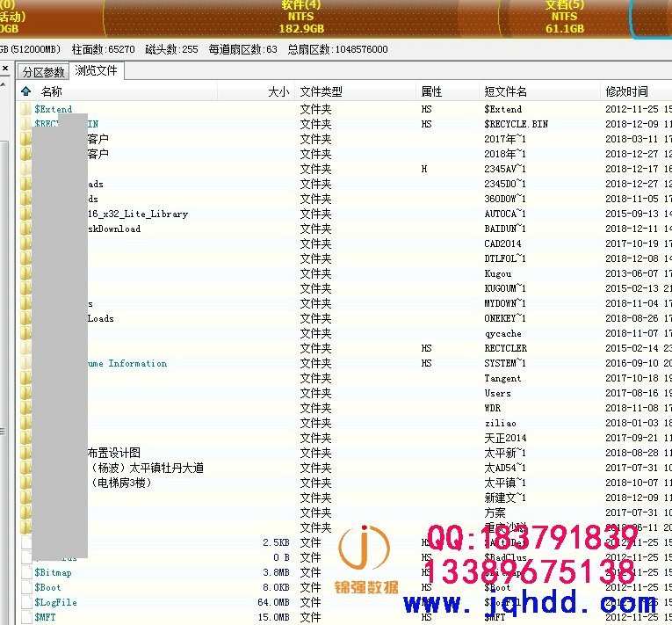Select the $Bitmap file name
This screenshot has width=672, height=625.
53,572
